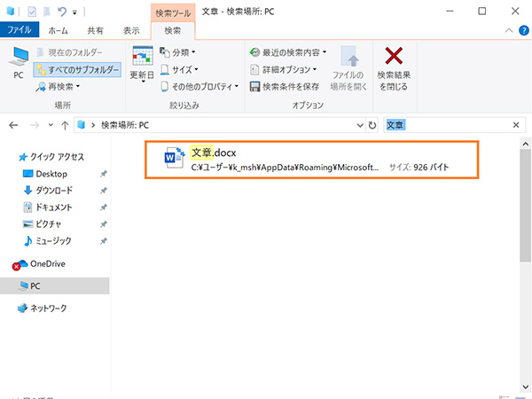Click the pin icon next to Desktop
This screenshot has width=532, height=399.
pyautogui.click(x=104, y=174)
